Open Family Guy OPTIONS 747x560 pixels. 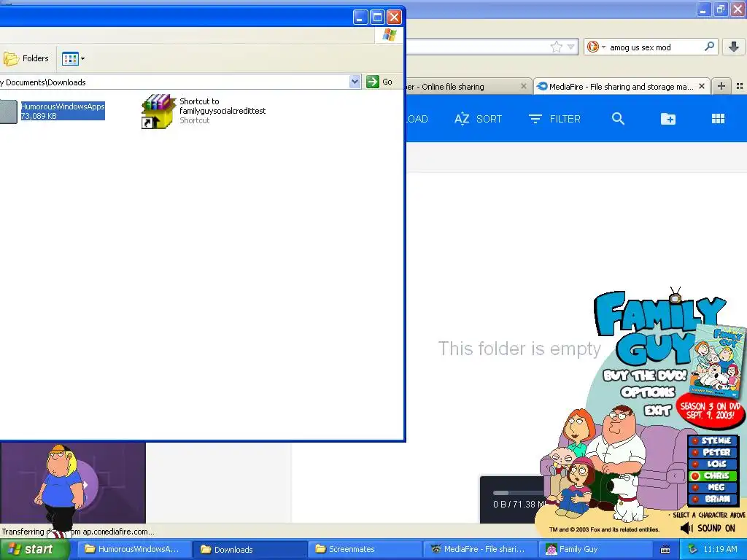pos(648,392)
